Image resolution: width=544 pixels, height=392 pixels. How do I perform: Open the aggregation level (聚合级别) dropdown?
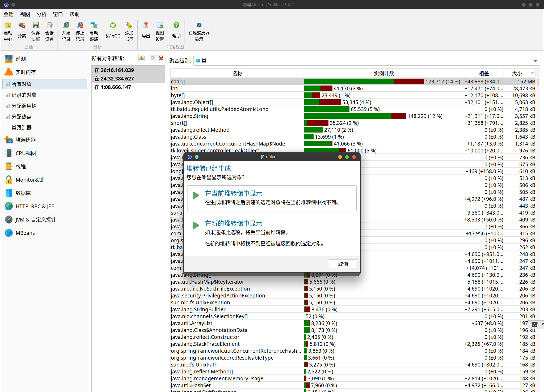[x=535, y=61]
